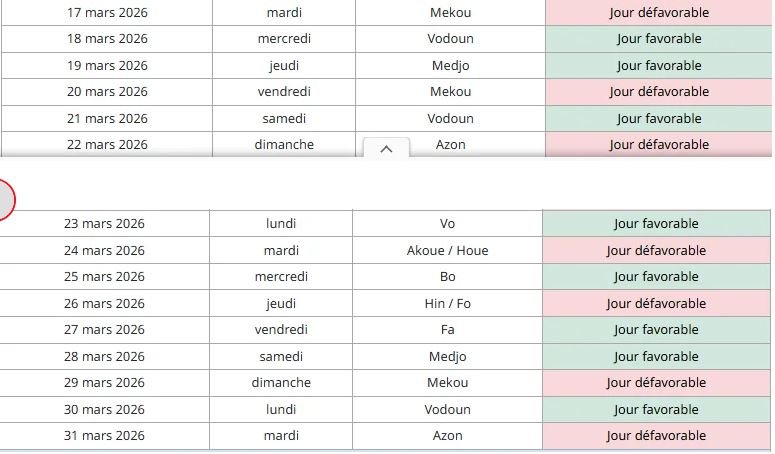Click the Vo cell in lundi row
Image resolution: width=775 pixels, height=454 pixels.
pyautogui.click(x=447, y=224)
